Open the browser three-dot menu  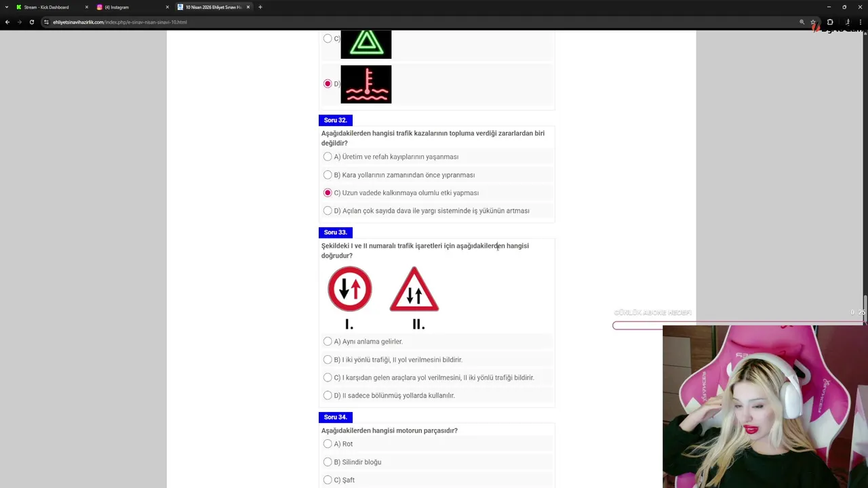(x=861, y=22)
